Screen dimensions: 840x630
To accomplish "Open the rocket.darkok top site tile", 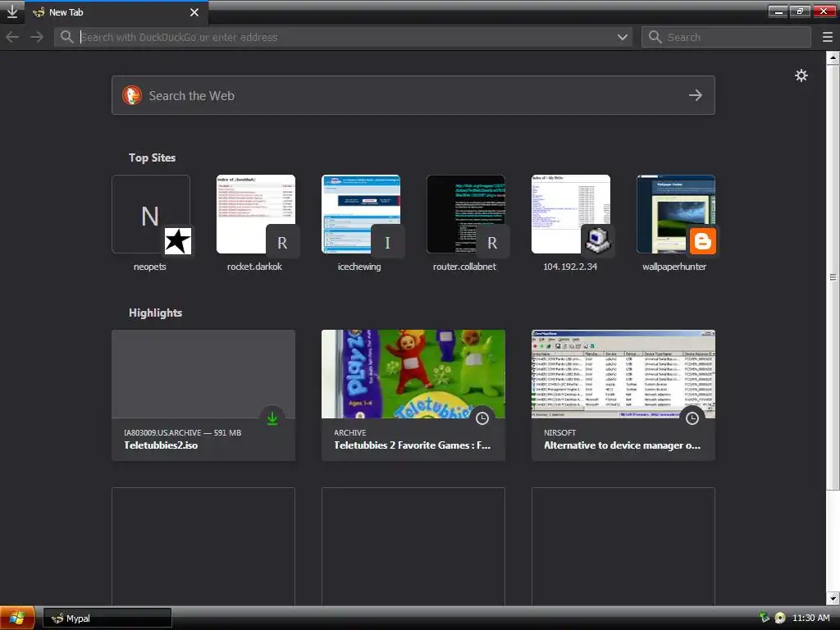I will (256, 214).
